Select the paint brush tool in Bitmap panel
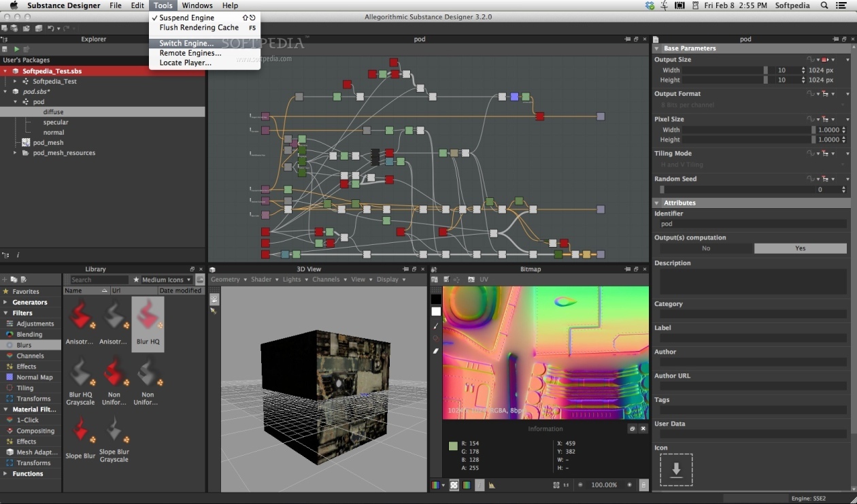 click(x=436, y=326)
